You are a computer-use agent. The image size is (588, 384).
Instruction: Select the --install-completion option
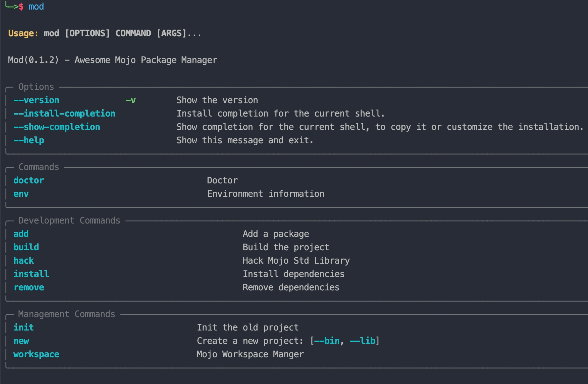[x=64, y=114]
